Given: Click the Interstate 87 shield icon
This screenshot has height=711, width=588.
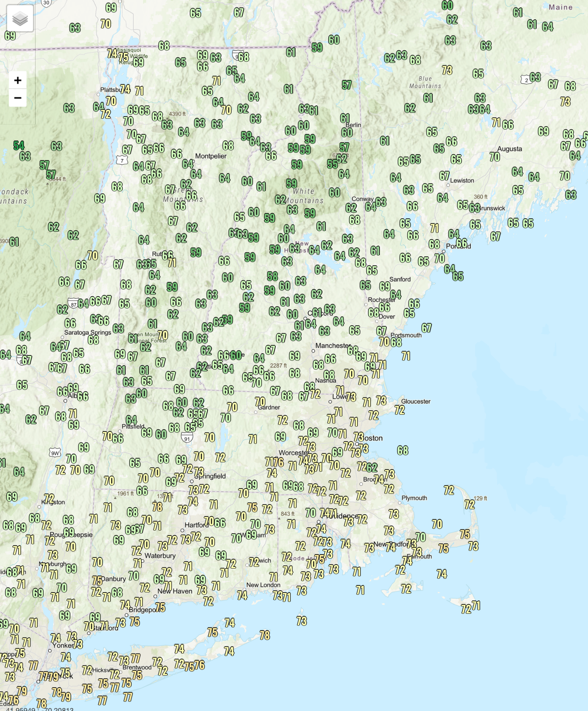Looking at the screenshot, I should (73, 303).
